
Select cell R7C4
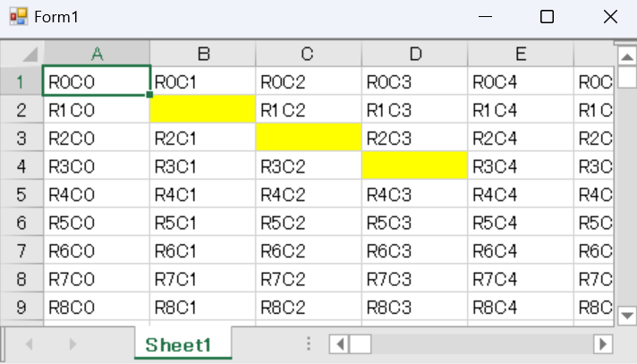(521, 278)
